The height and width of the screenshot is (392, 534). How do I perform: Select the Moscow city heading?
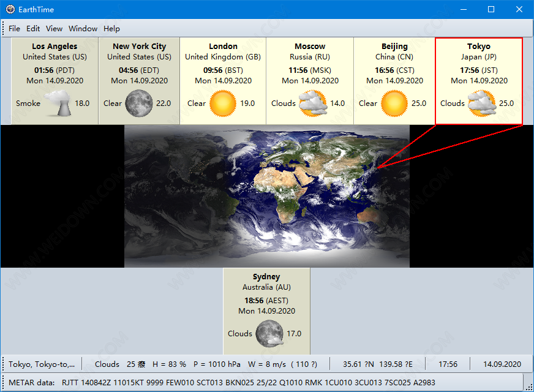pos(310,47)
